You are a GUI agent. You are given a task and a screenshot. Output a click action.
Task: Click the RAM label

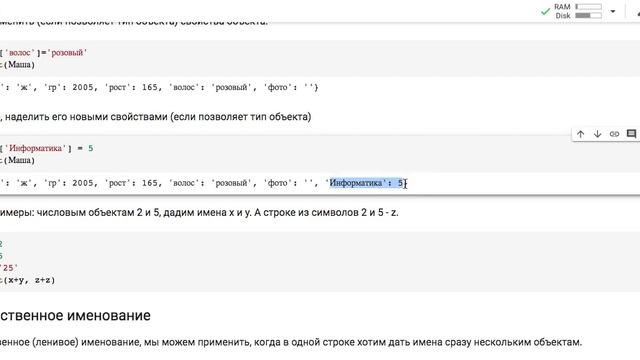tap(562, 7)
